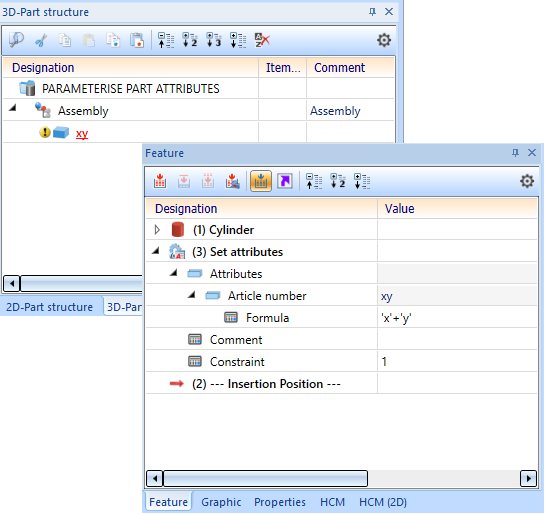Screen dimensions: 546x515
Task: Click the Feature window horizontal scrollbar thumb
Action: 265,478
